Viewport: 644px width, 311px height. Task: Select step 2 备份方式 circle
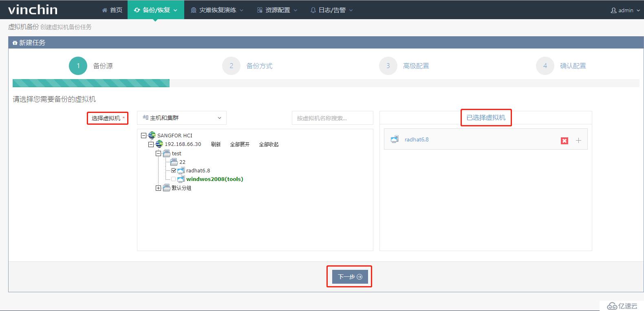pyautogui.click(x=232, y=66)
